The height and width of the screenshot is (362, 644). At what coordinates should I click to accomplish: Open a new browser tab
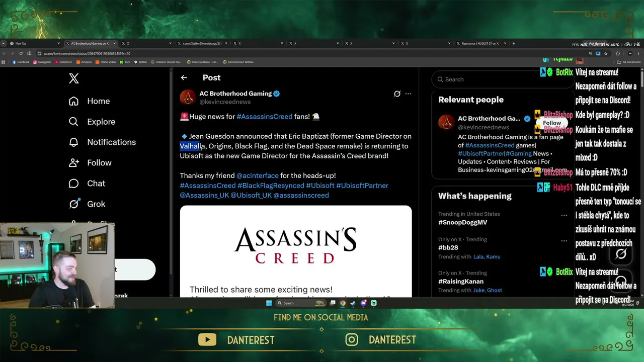click(513, 44)
